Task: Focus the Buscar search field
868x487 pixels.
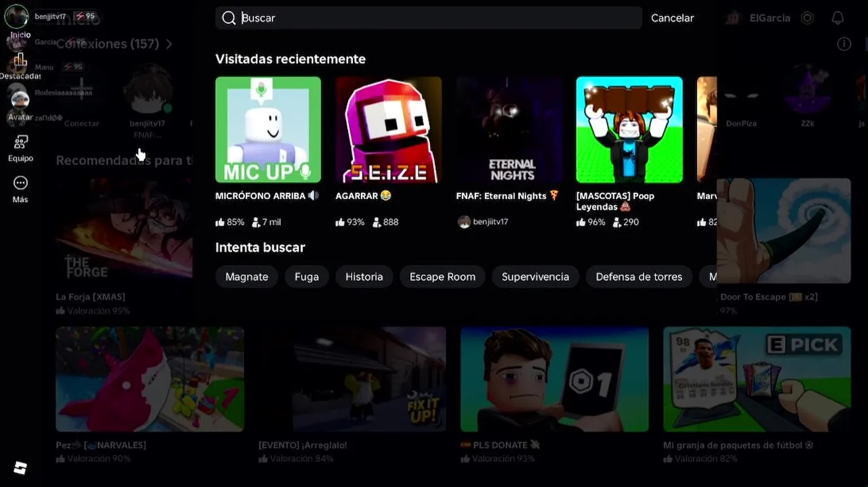Action: coord(429,18)
